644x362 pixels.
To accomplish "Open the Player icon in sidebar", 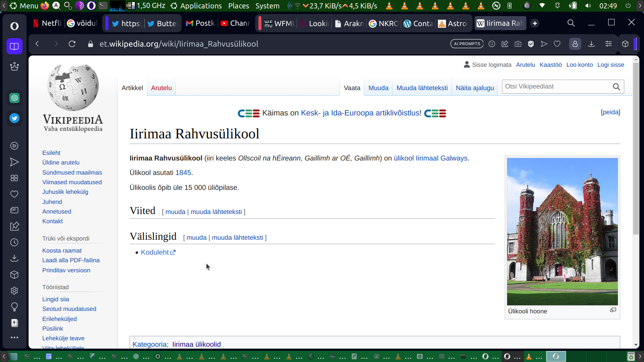I will 14,146.
